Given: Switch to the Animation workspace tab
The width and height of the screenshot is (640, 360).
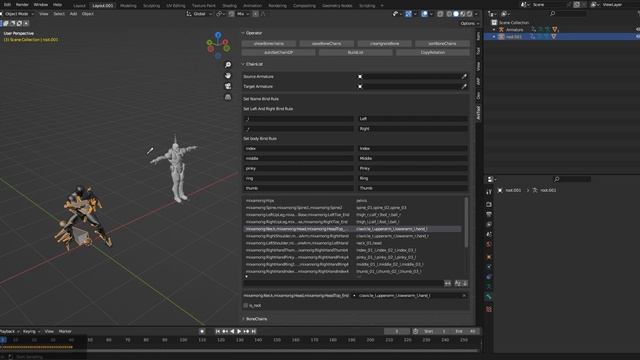Looking at the screenshot, I should click(252, 6).
